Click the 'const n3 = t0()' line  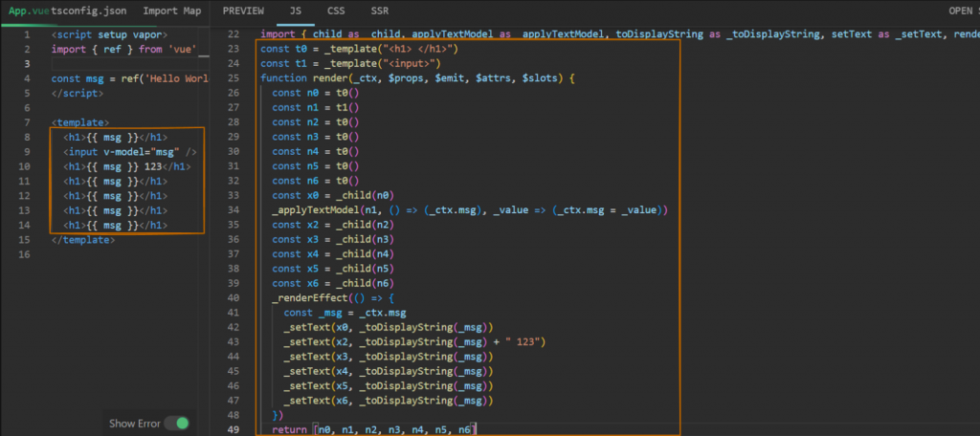(x=316, y=137)
